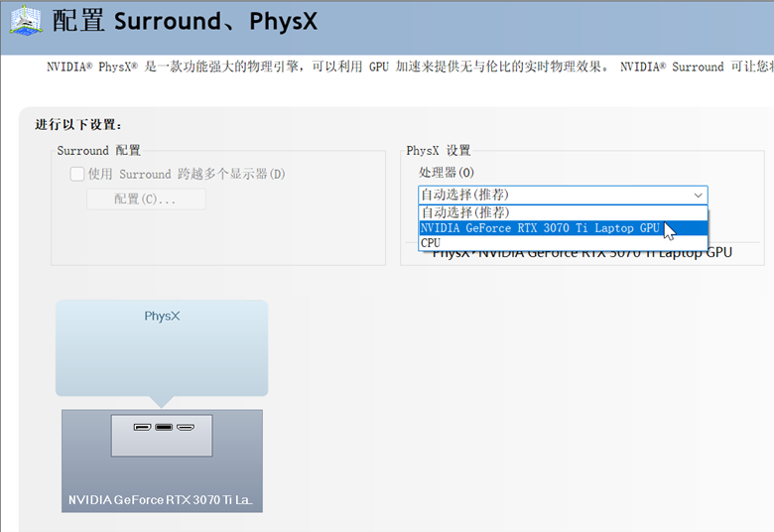Click the GPU card connector image
This screenshot has height=532, width=774.
point(162,435)
